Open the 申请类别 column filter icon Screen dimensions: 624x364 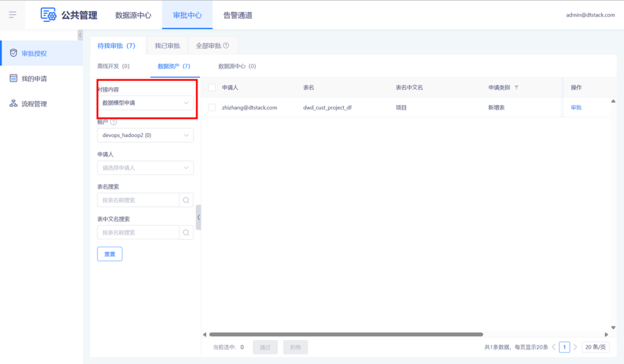[x=518, y=87]
